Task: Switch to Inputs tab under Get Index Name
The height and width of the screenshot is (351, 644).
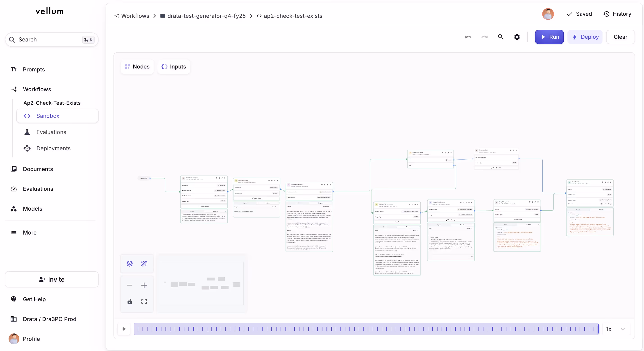Action: tap(245, 203)
